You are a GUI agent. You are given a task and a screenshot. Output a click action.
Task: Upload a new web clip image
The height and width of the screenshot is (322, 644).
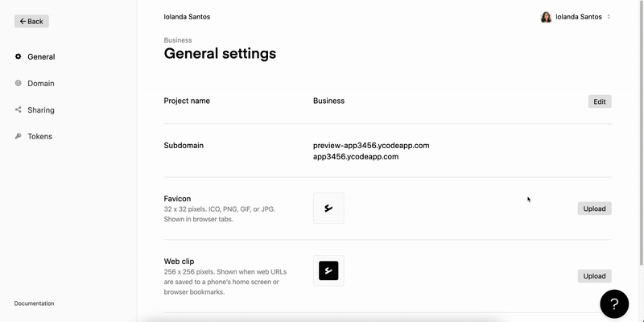(594, 276)
